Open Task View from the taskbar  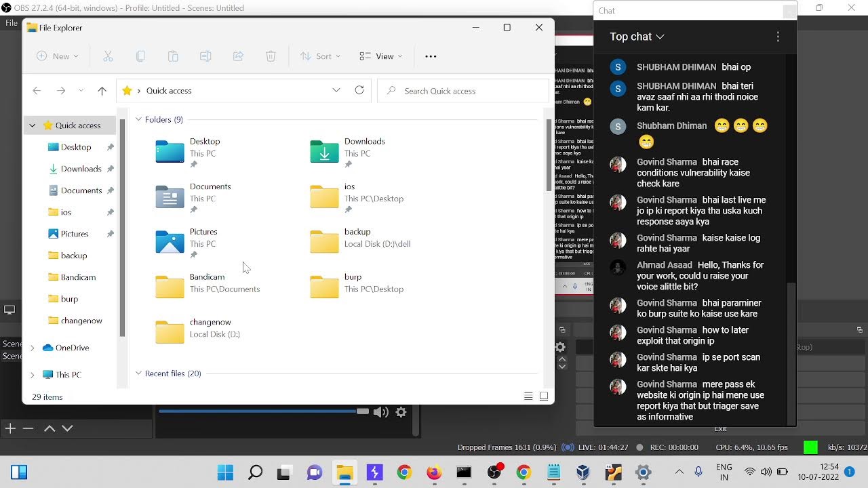[x=285, y=472]
